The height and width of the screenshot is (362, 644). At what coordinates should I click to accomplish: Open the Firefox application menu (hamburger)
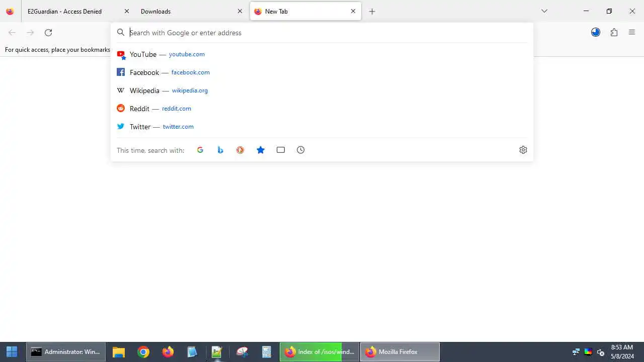(x=632, y=33)
